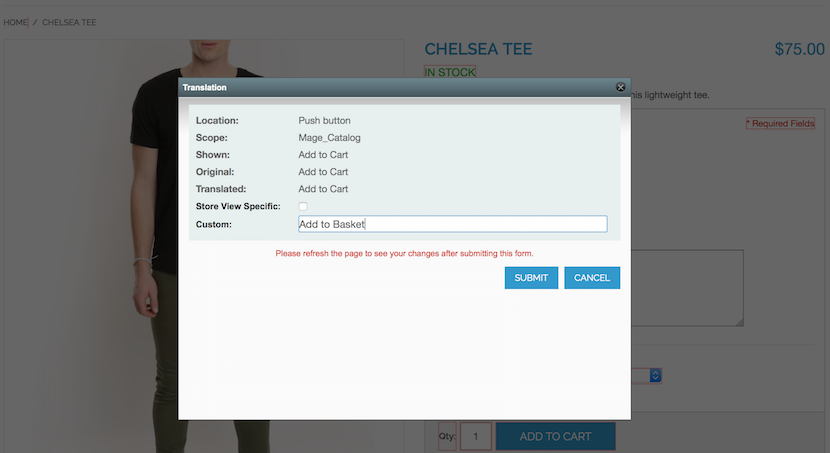Click the Required Fields notice
Screen dimensions: 830x453
click(x=780, y=123)
